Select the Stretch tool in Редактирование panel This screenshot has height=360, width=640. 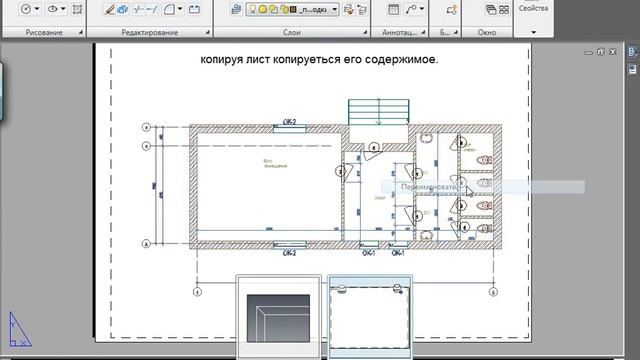(x=194, y=9)
